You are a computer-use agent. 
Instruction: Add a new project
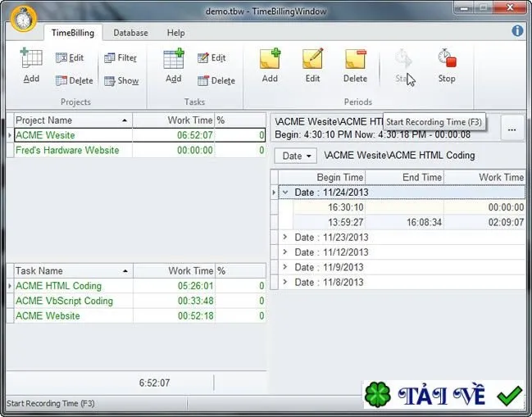[31, 66]
